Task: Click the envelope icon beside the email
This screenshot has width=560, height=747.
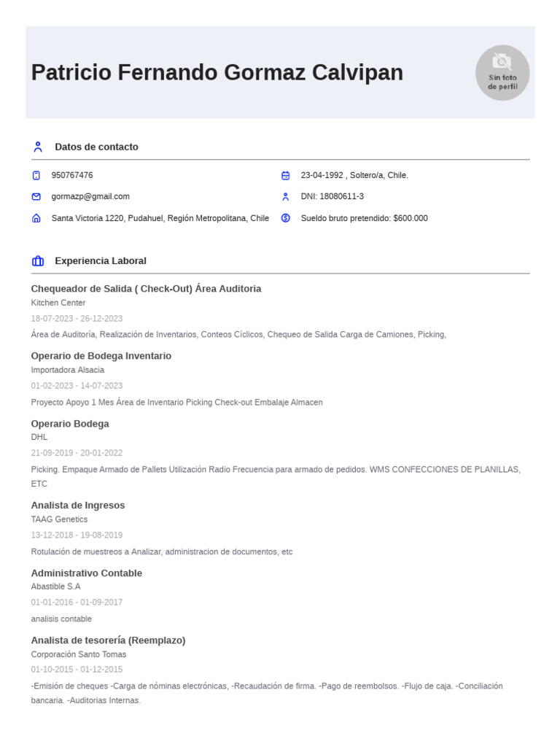Action: pos(36,196)
